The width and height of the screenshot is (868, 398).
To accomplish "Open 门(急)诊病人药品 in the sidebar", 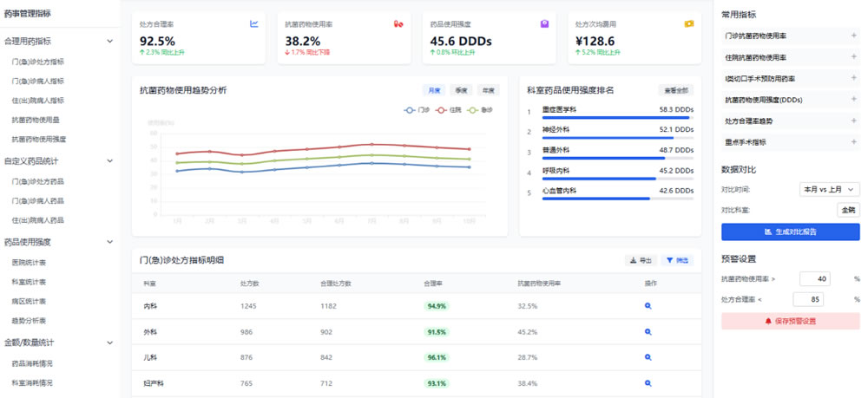I will [x=38, y=200].
